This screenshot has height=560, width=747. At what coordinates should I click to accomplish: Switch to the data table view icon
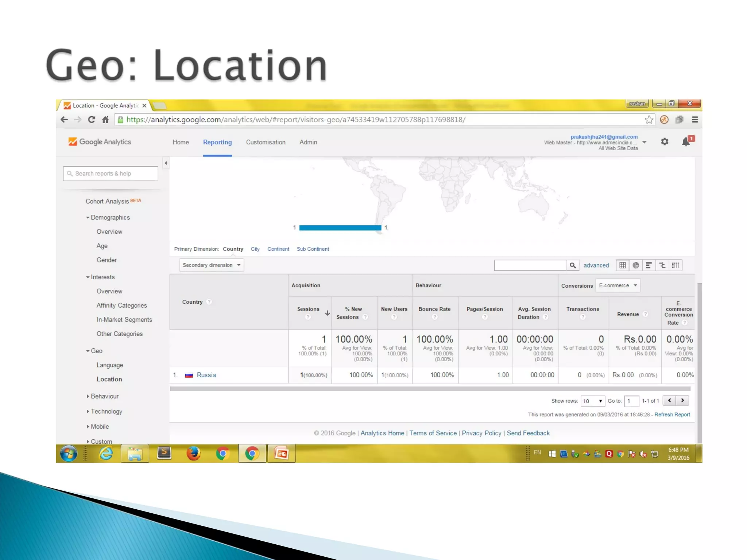(x=623, y=265)
